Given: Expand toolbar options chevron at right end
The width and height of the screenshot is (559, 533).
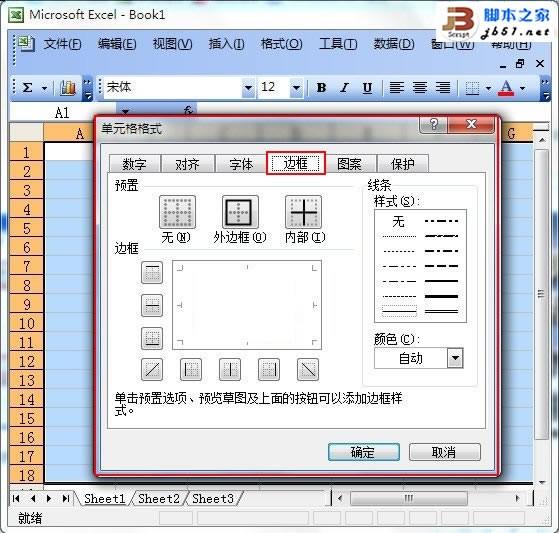Looking at the screenshot, I should pos(545,88).
